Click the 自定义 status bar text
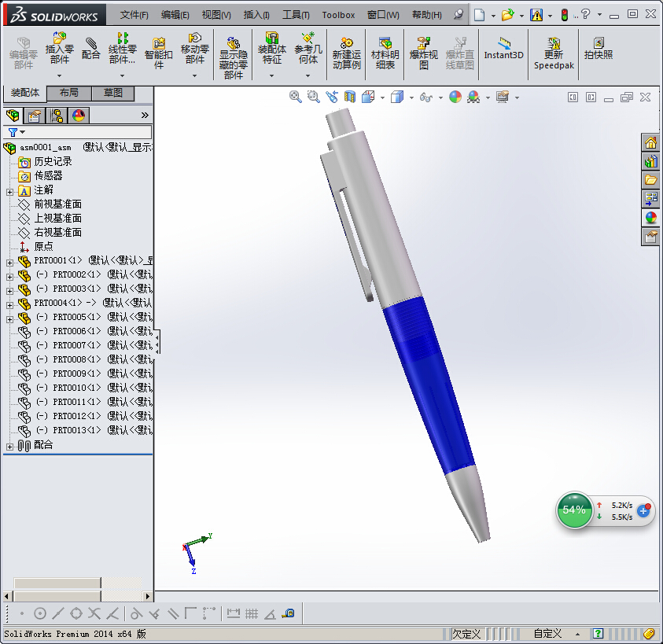The width and height of the screenshot is (663, 644). (547, 634)
